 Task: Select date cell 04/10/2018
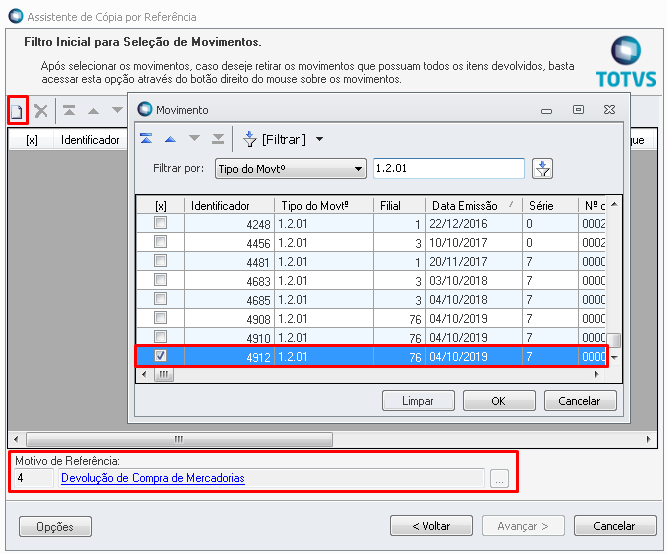[x=473, y=300]
